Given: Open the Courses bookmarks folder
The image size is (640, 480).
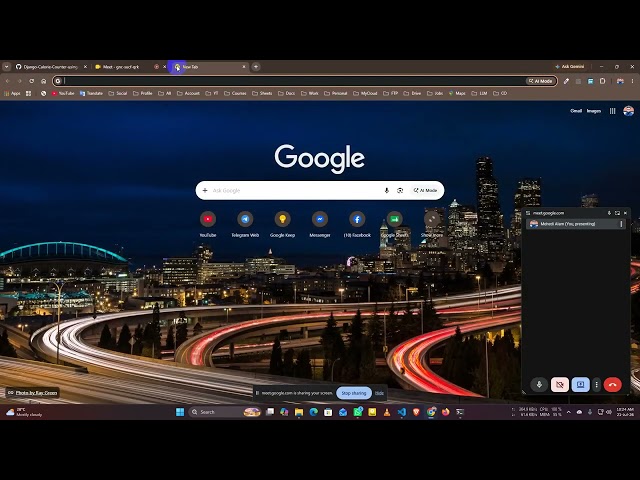Looking at the screenshot, I should (x=235, y=93).
